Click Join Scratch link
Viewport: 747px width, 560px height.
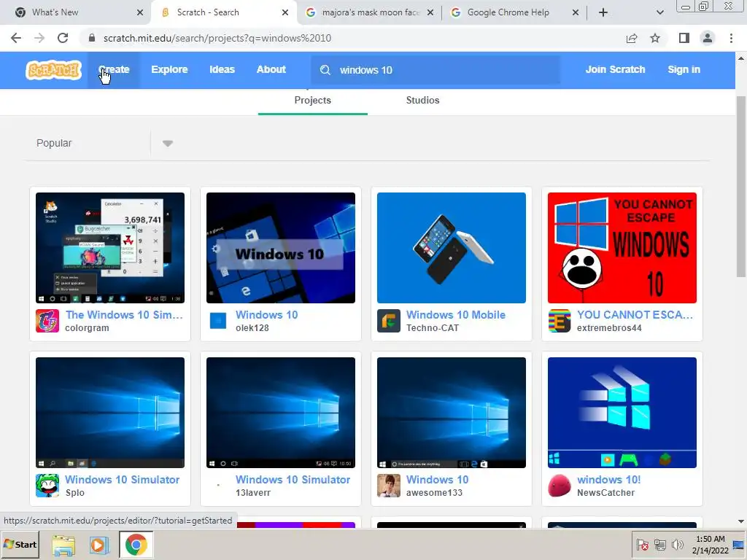615,69
